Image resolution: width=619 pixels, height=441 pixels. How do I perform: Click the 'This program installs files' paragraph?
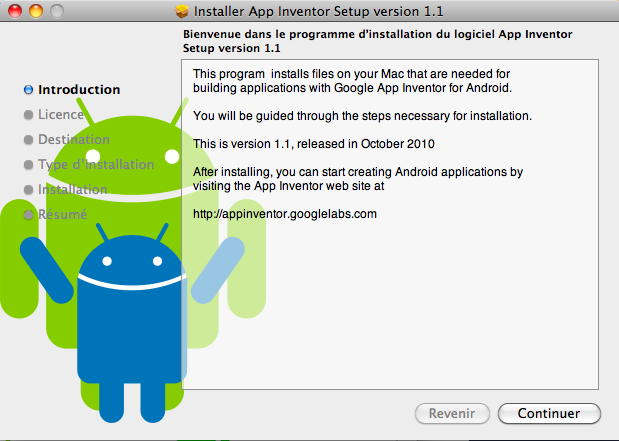tap(352, 81)
